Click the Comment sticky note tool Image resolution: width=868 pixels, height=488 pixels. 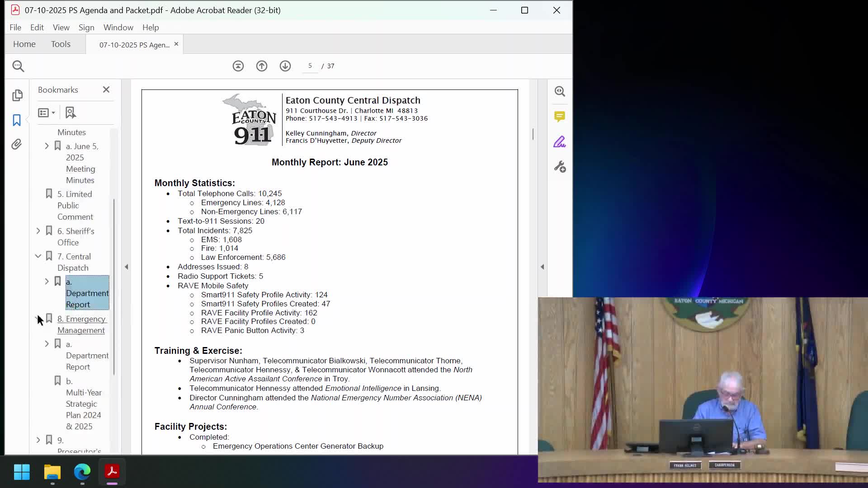(x=560, y=117)
